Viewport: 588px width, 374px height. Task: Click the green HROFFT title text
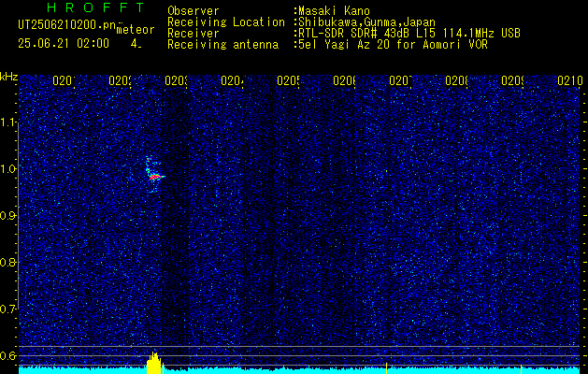coord(96,7)
